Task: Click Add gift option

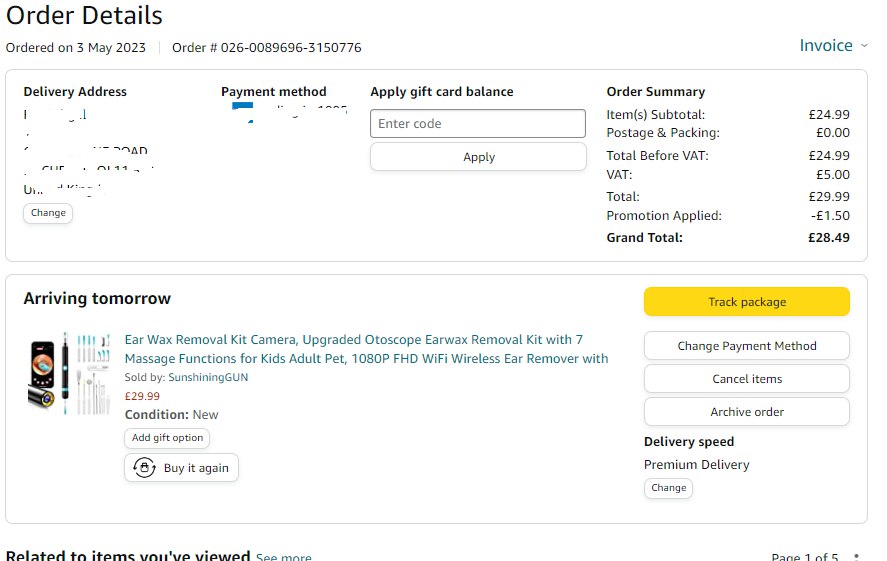Action: (x=167, y=438)
